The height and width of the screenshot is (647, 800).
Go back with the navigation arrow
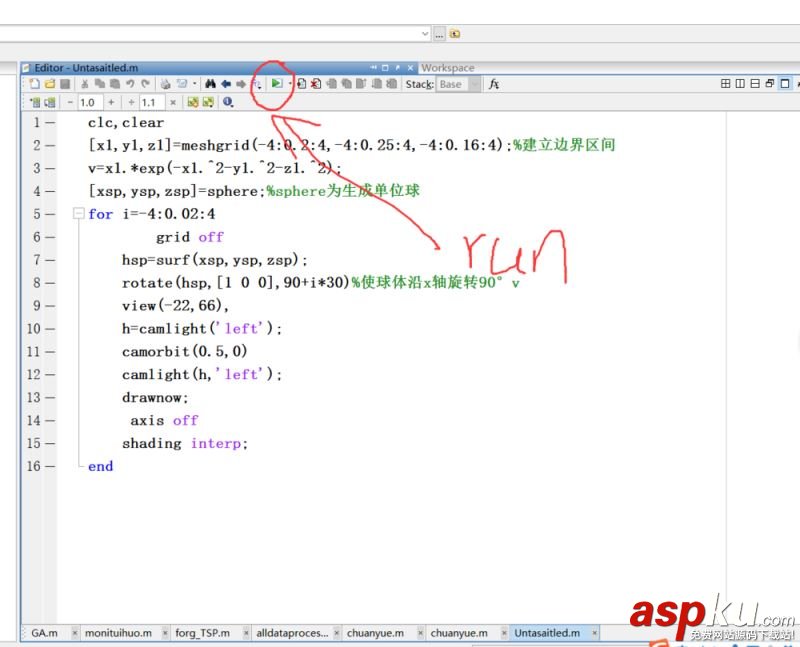225,85
